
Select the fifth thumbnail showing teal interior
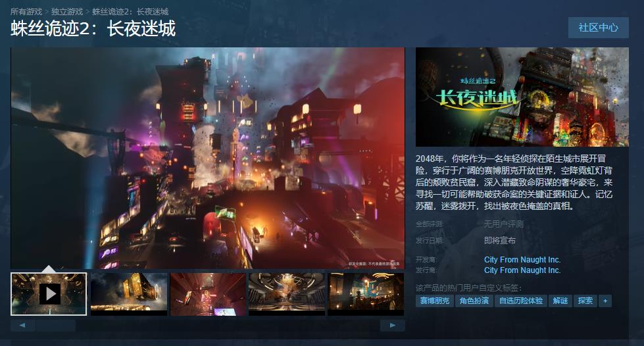pos(366,294)
